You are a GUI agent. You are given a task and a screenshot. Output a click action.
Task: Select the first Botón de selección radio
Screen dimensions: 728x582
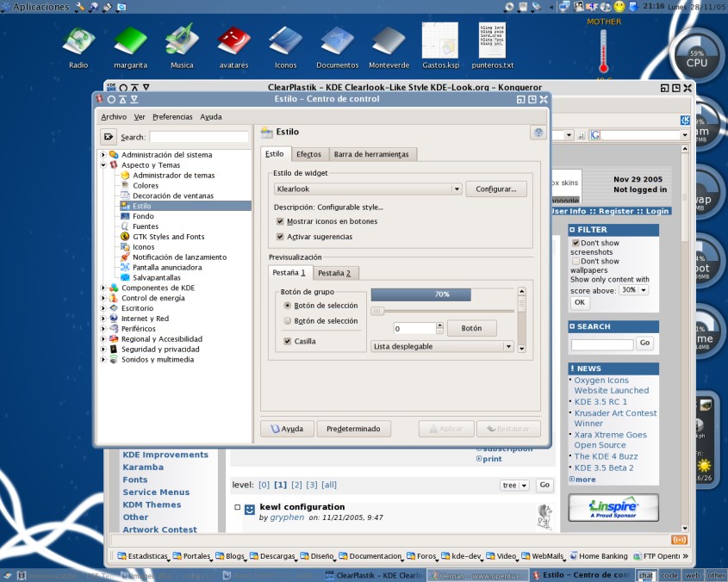click(x=288, y=306)
